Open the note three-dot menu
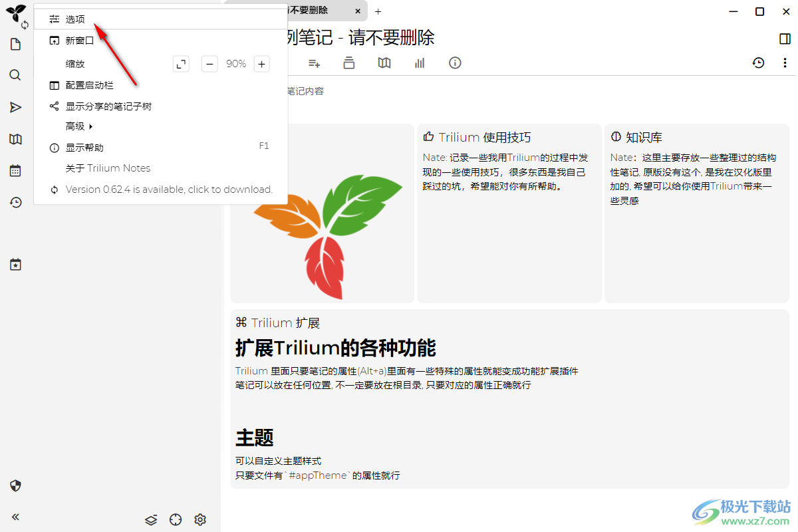 [x=784, y=63]
